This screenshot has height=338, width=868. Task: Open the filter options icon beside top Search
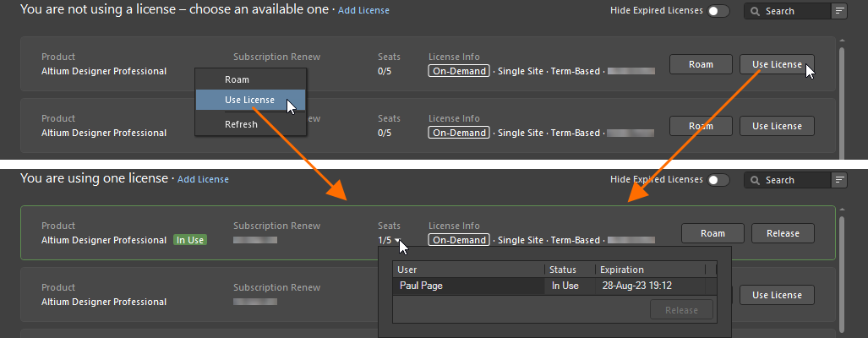point(840,10)
